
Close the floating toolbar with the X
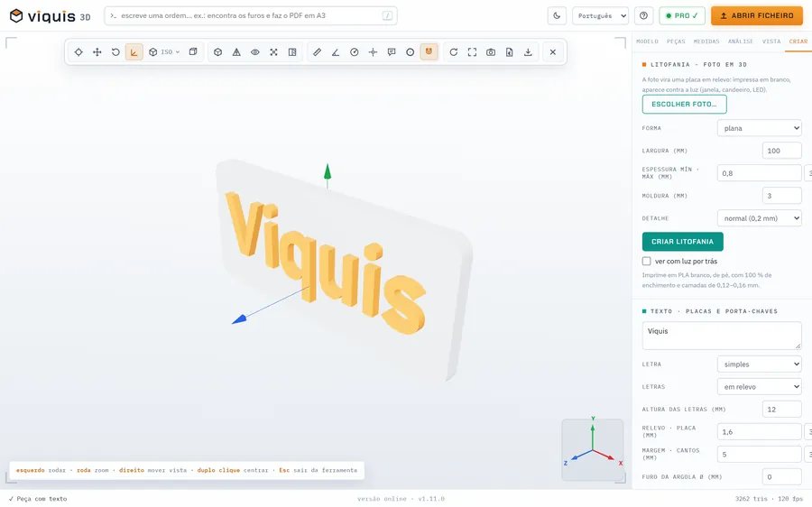[553, 51]
